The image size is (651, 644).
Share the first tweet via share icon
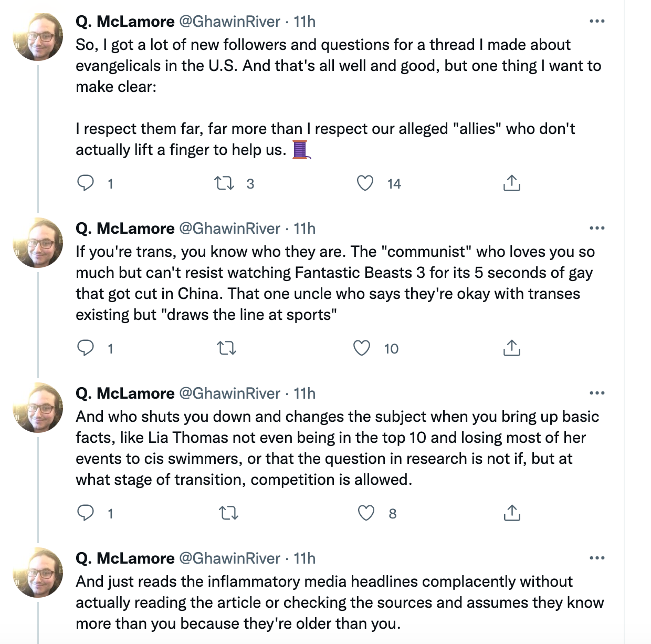511,183
